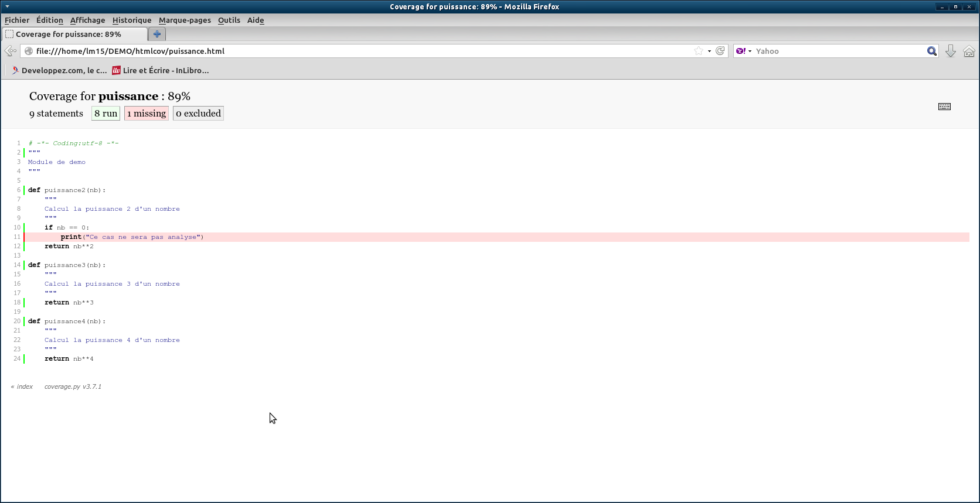Open the coverage.py v3.7.1 link
This screenshot has width=980, height=503.
pyautogui.click(x=73, y=386)
